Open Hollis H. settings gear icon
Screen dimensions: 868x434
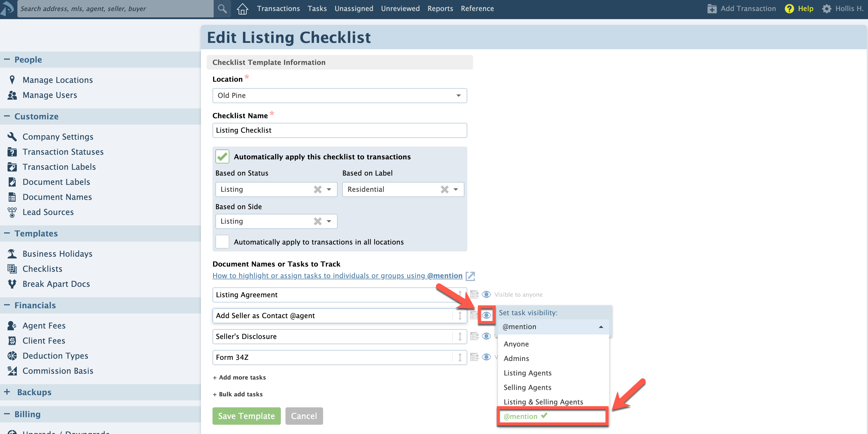[x=827, y=9]
